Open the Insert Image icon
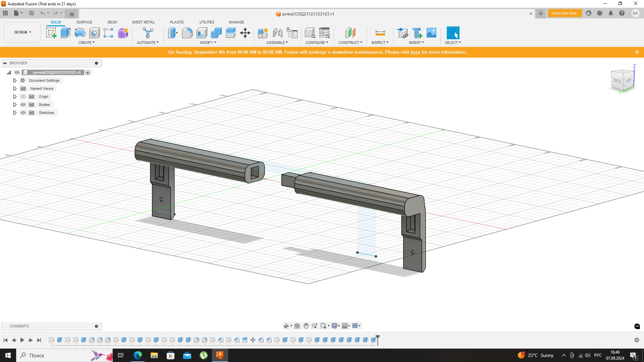The width and height of the screenshot is (644, 362). (x=431, y=33)
